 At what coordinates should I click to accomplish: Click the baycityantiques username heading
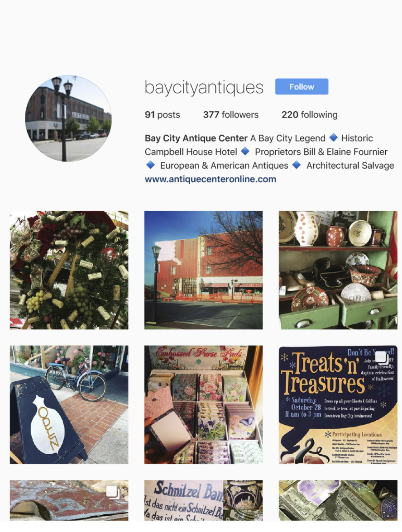pos(204,87)
